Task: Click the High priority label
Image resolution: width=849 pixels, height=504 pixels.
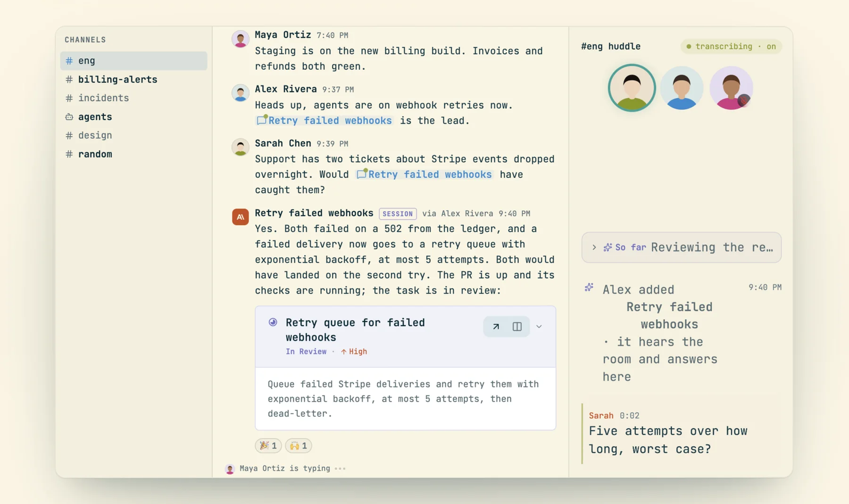Action: (354, 351)
